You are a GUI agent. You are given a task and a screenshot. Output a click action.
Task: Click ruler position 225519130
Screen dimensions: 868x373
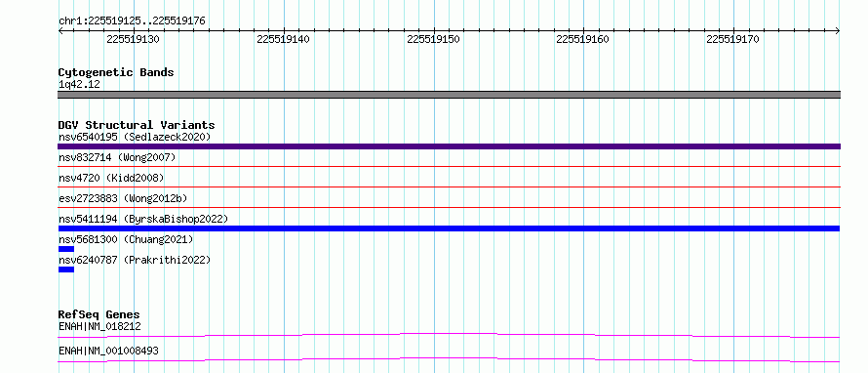134,39
